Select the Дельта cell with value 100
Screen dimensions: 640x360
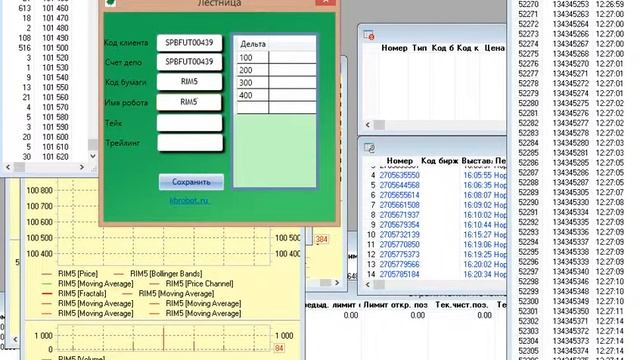click(x=253, y=58)
